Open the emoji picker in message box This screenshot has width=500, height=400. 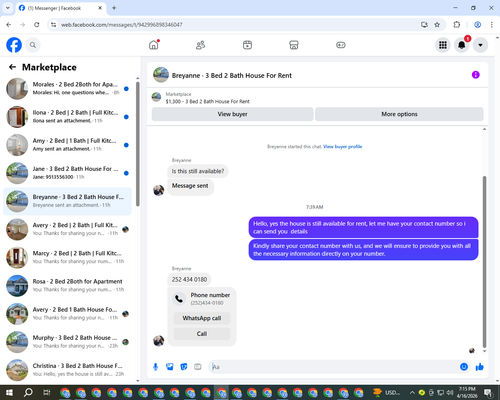click(x=464, y=367)
